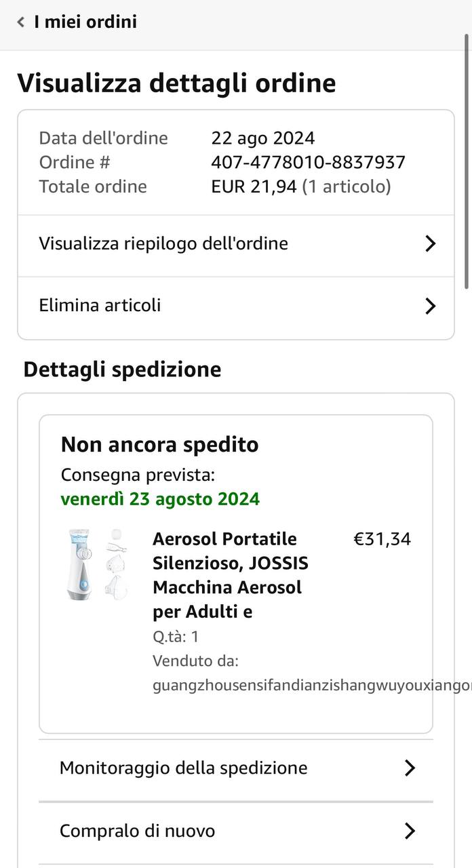Click the chevron for Monitoraggio della spedizione

point(410,768)
